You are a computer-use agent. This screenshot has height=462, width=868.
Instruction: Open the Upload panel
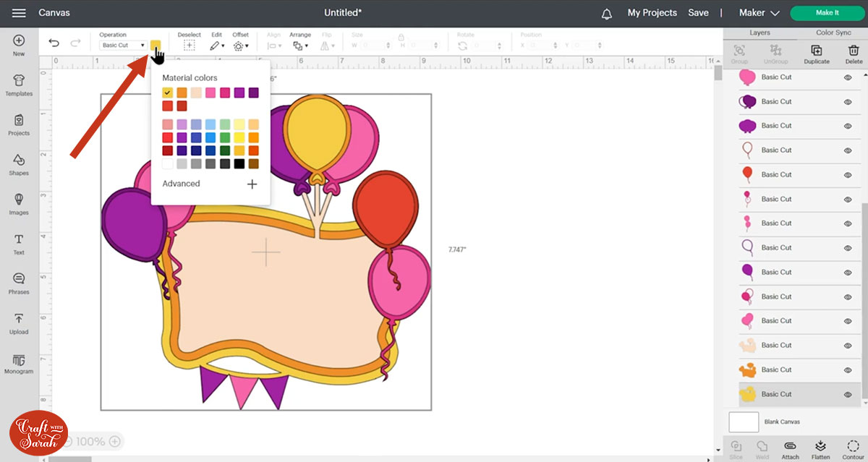pos(19,322)
